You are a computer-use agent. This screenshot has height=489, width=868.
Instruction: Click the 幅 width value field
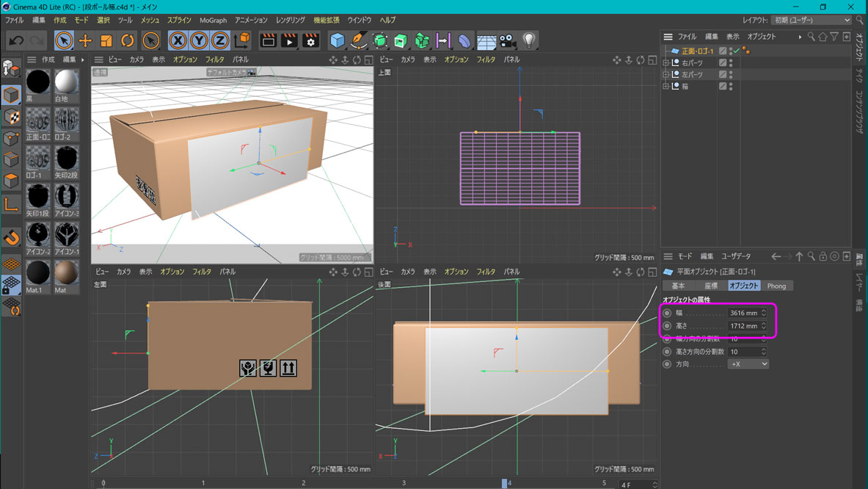coord(743,314)
